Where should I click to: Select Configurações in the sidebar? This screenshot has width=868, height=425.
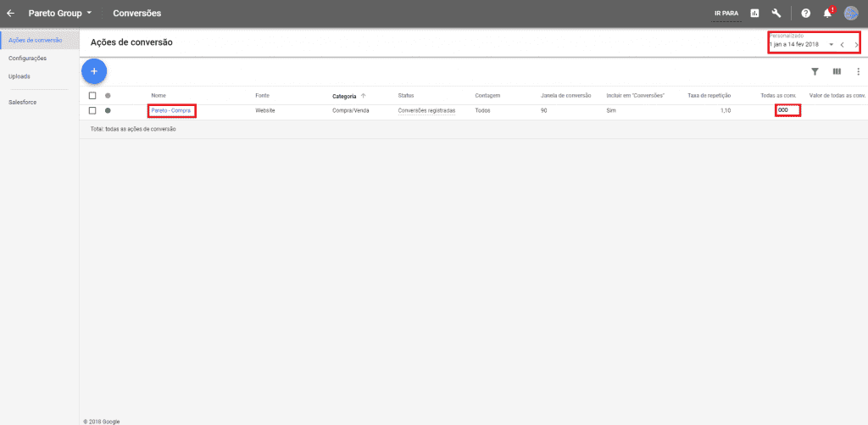(x=27, y=59)
